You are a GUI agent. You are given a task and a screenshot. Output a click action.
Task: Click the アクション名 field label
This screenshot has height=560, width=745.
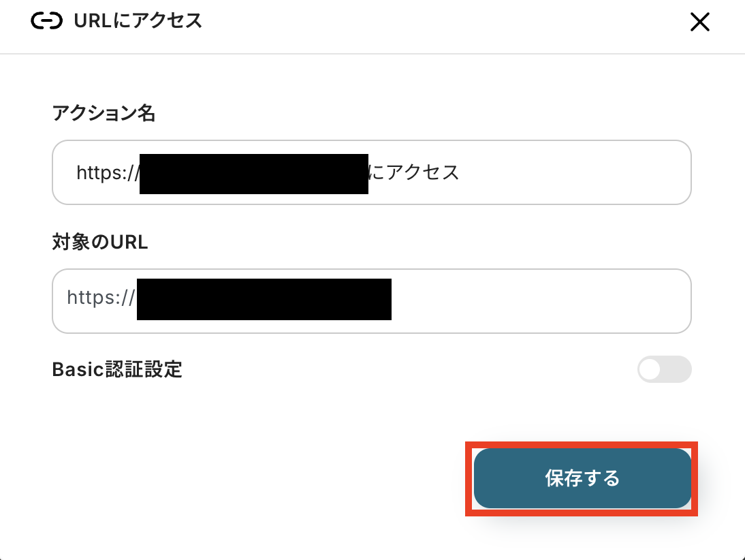104,113
